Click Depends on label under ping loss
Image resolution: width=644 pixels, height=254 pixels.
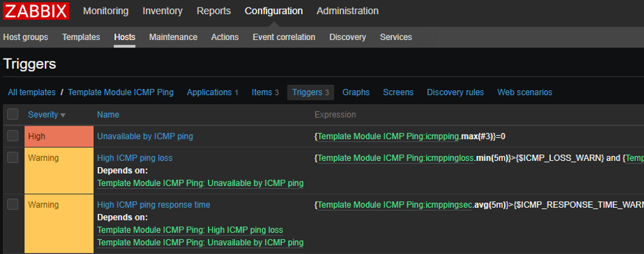pyautogui.click(x=122, y=170)
